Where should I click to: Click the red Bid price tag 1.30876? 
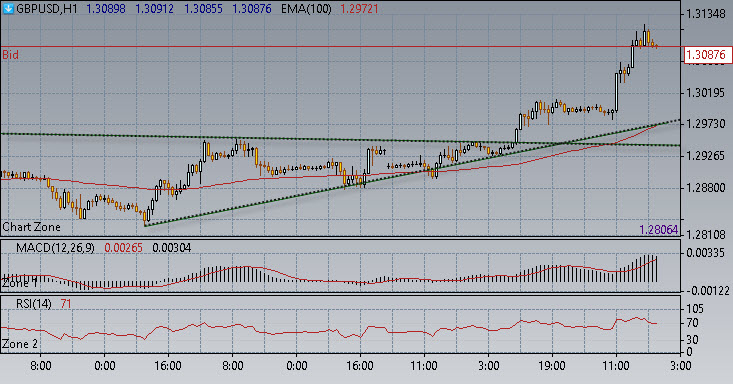coord(707,55)
